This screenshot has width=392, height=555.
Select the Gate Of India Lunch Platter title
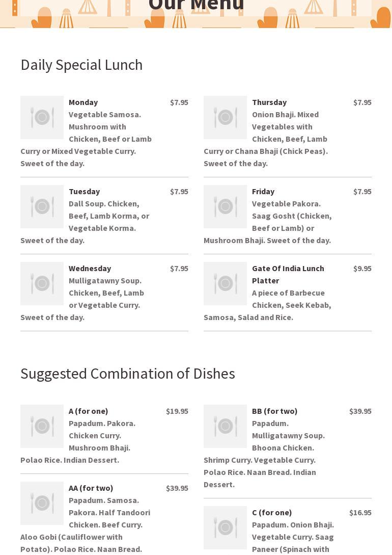pos(288,274)
